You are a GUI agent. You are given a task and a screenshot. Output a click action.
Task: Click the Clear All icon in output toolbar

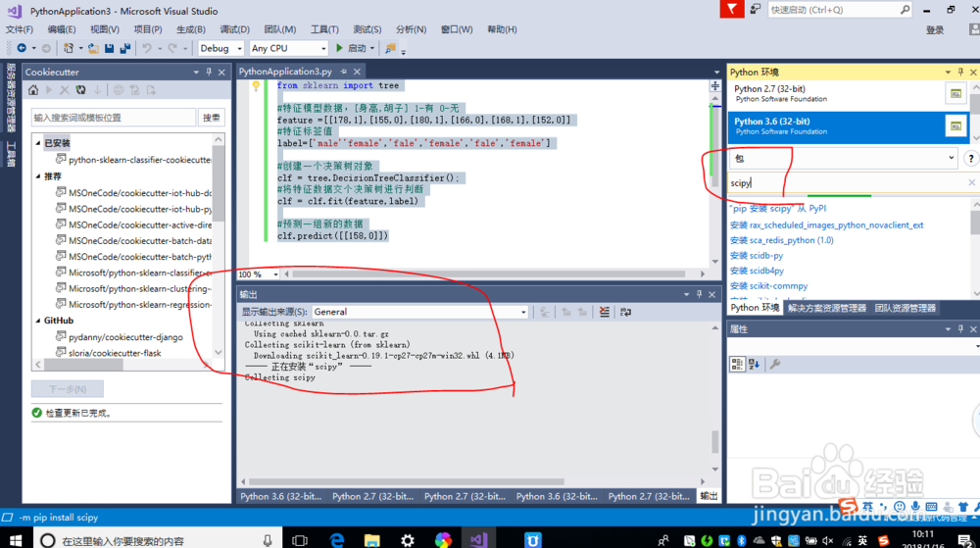click(605, 312)
